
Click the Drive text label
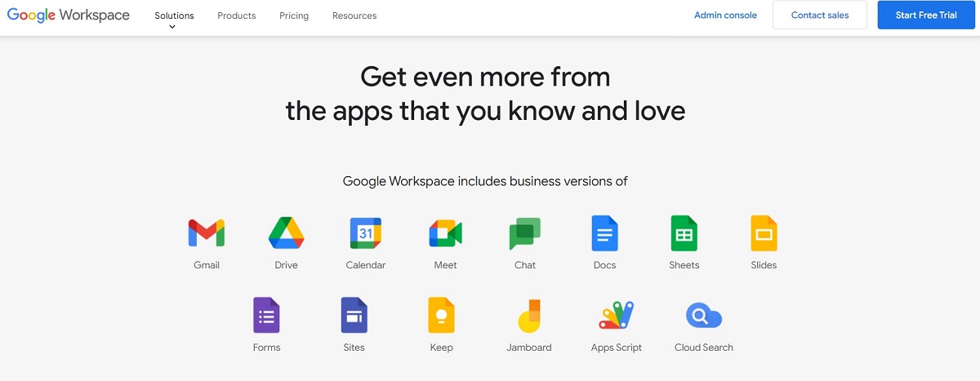(x=287, y=265)
